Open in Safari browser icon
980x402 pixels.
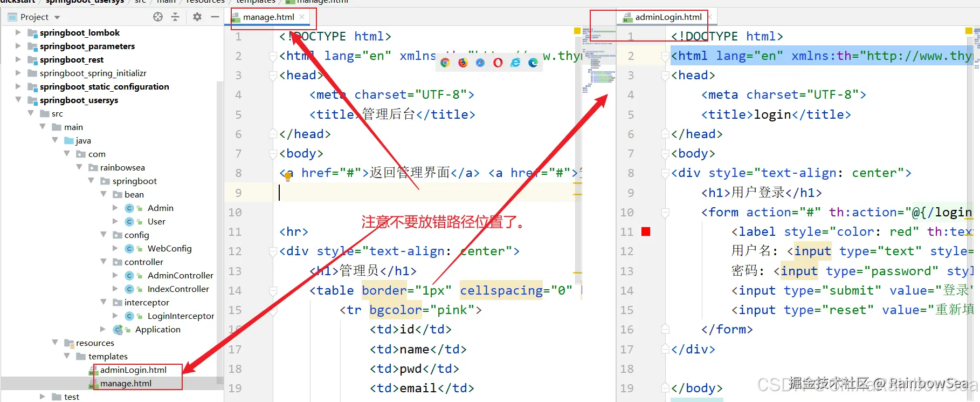click(x=480, y=63)
